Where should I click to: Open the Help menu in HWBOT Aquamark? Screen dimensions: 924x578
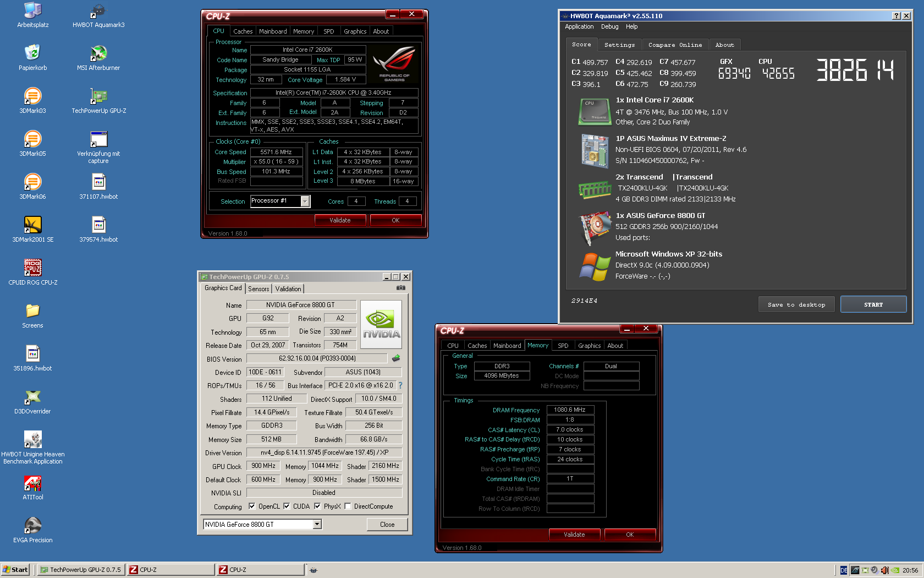click(632, 26)
